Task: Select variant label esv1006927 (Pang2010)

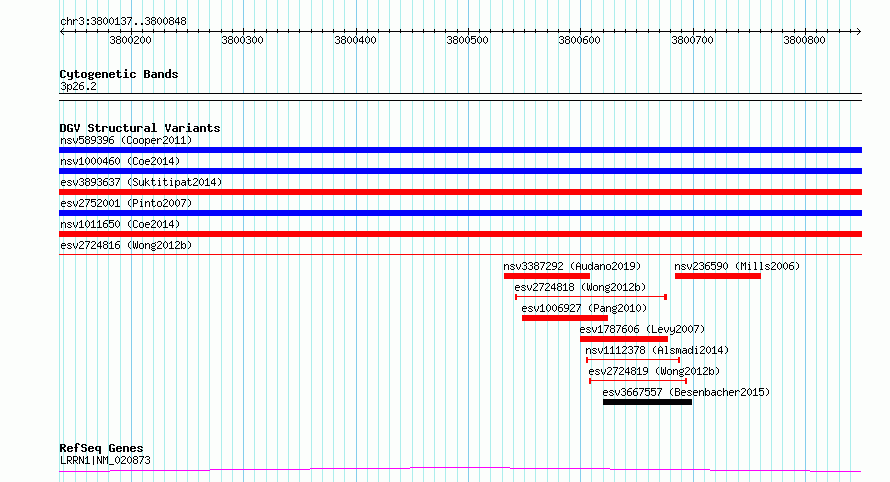Action: [x=584, y=308]
